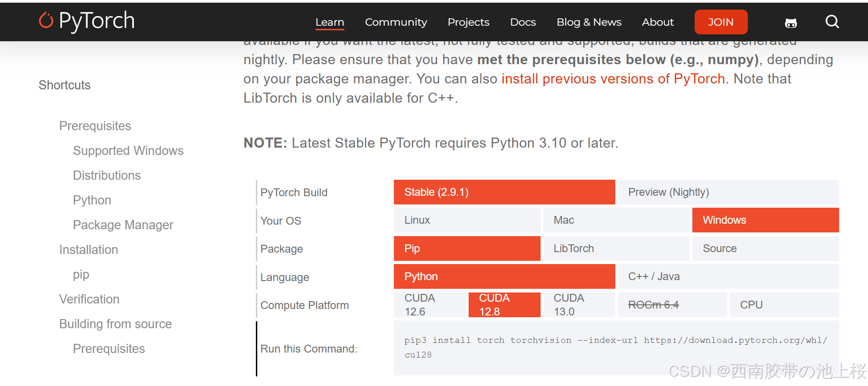
Task: Open the Docs menu
Action: (x=523, y=22)
